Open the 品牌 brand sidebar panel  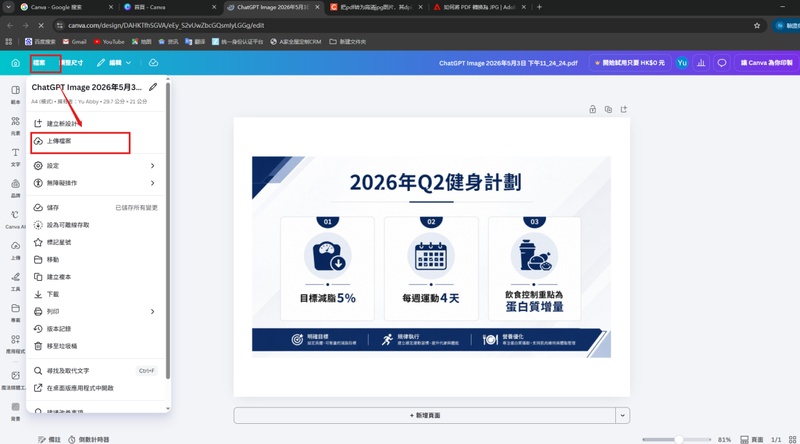(x=15, y=188)
